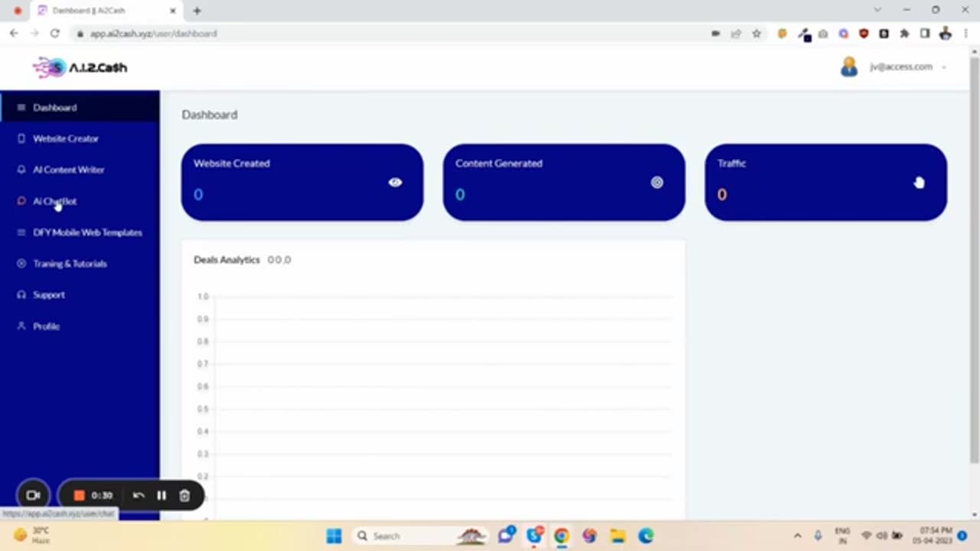Click target icon on Content Generated card
Viewport: 980px width, 551px height.
(x=657, y=182)
